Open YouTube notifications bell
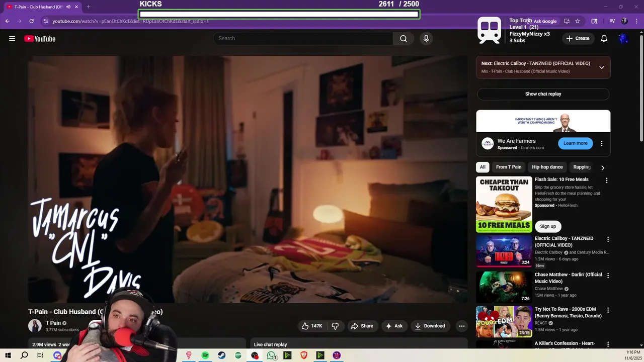The width and height of the screenshot is (644, 362). click(604, 39)
